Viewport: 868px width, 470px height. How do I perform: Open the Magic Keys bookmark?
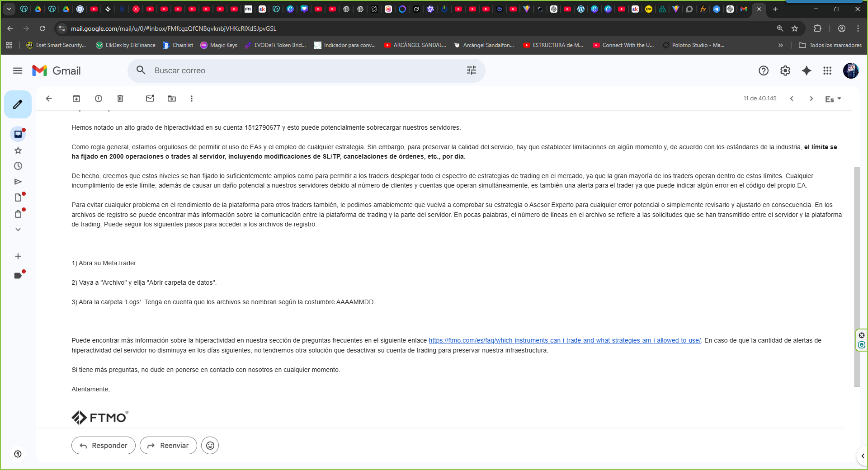tap(219, 45)
